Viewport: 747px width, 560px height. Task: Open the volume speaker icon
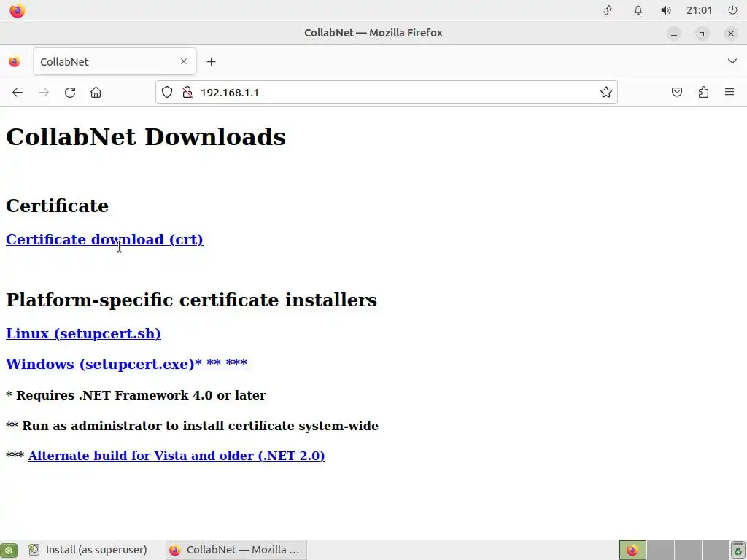tap(666, 10)
